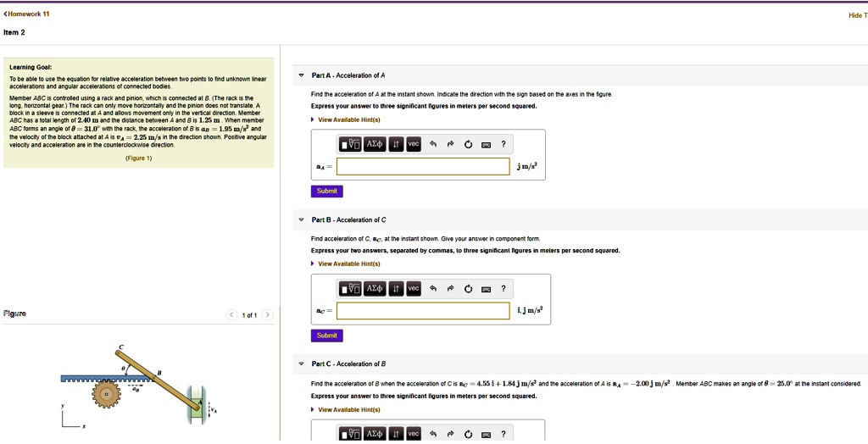The width and height of the screenshot is (868, 444).
Task: Open keyboard shortcuts in Part A toolbar
Action: click(486, 144)
